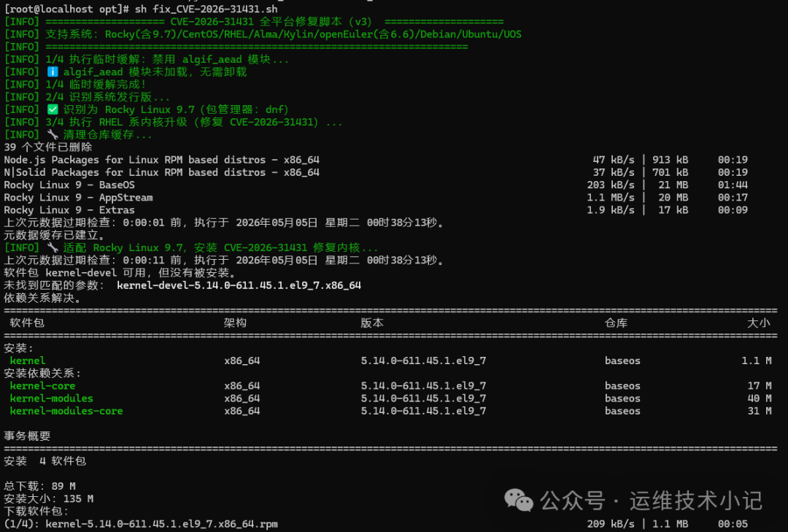The height and width of the screenshot is (532, 788).
Task: Click the blue info icon before algif_aead
Action: point(53,72)
